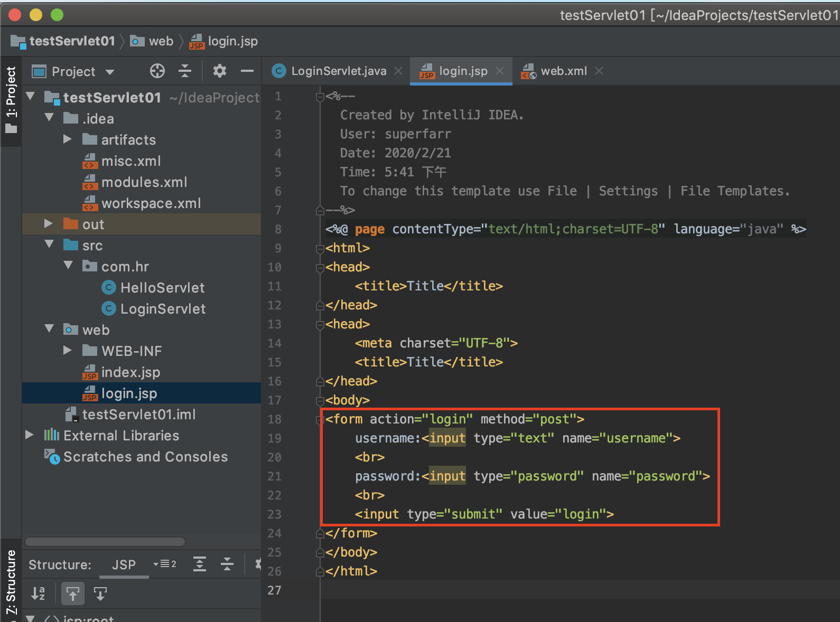Click the out folder icon
Screen dimensions: 840x622
point(71,223)
